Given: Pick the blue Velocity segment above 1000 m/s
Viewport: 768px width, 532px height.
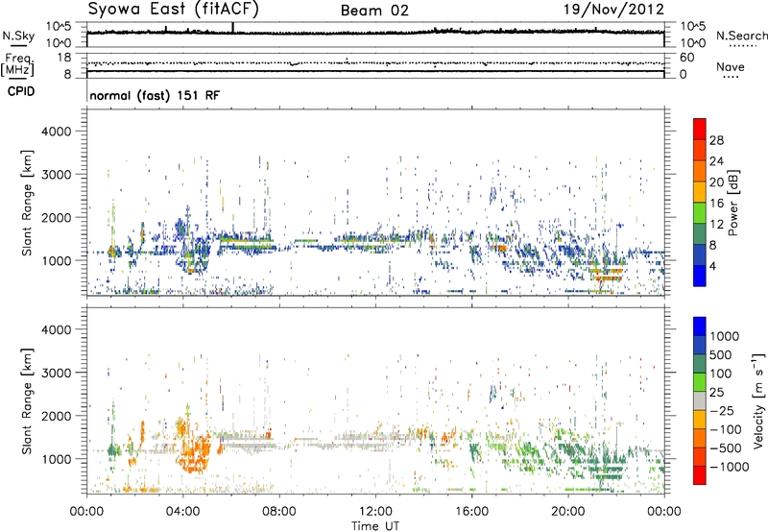Looking at the screenshot, I should [700, 326].
